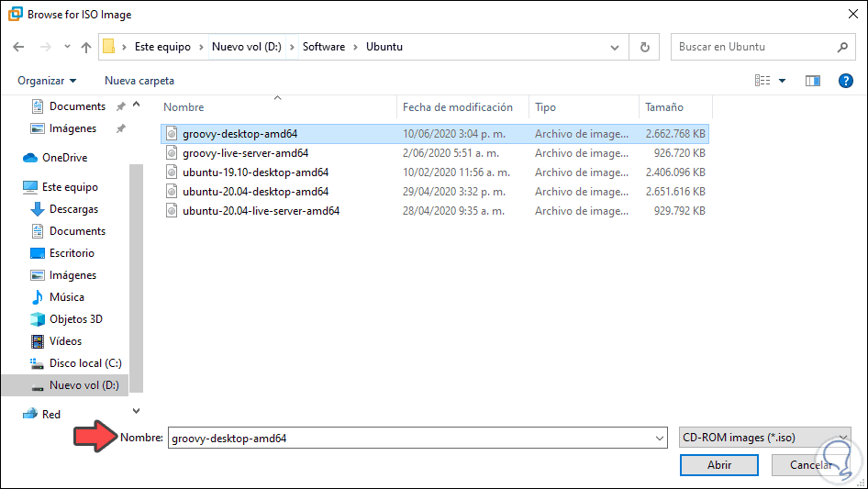Select Software breadcrumb segment
The width and height of the screenshot is (868, 489).
[x=324, y=47]
